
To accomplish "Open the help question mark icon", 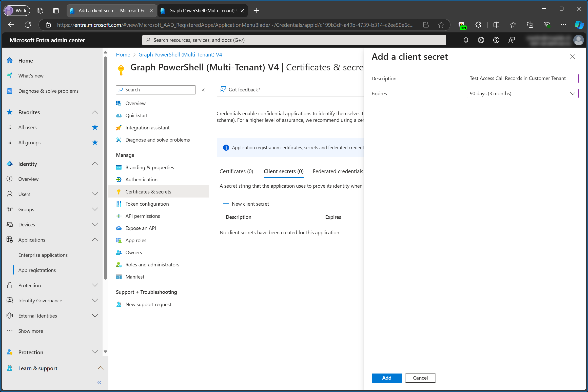I will [x=496, y=40].
